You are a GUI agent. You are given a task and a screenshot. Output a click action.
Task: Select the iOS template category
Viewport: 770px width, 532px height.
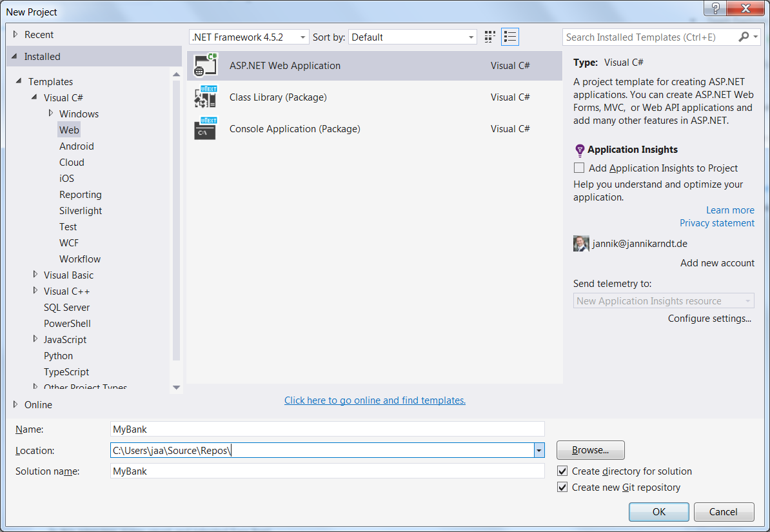pyautogui.click(x=67, y=179)
